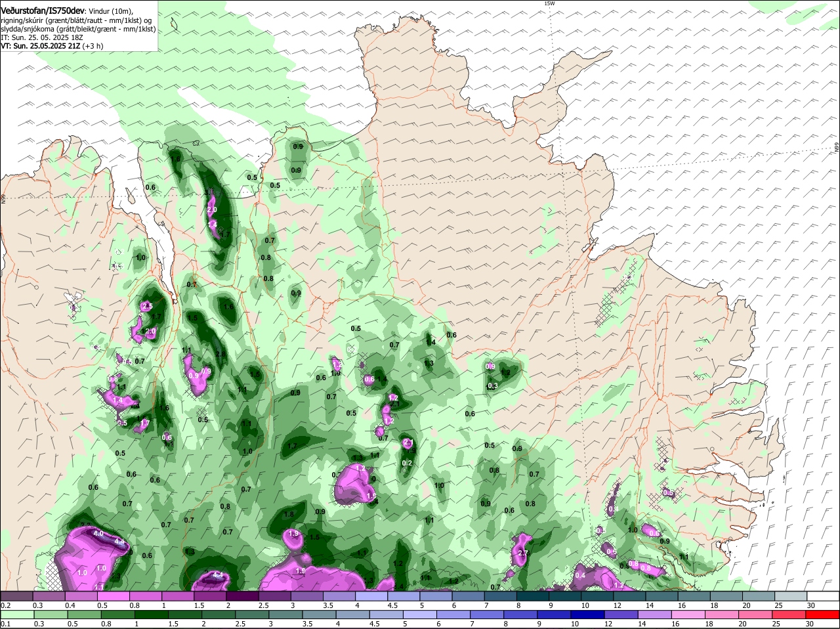Click the precipitation value 4.0 on the map
Image resolution: width=840 pixels, height=629 pixels.
point(98,534)
